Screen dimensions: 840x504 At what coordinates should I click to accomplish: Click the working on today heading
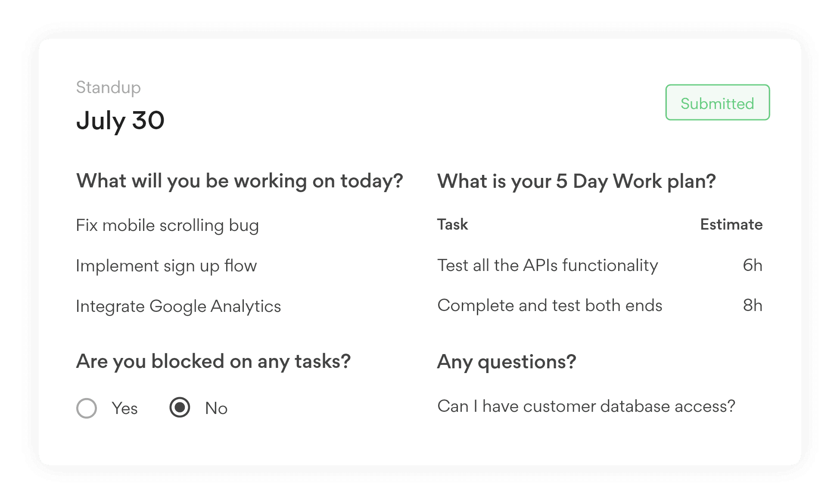[x=240, y=181]
